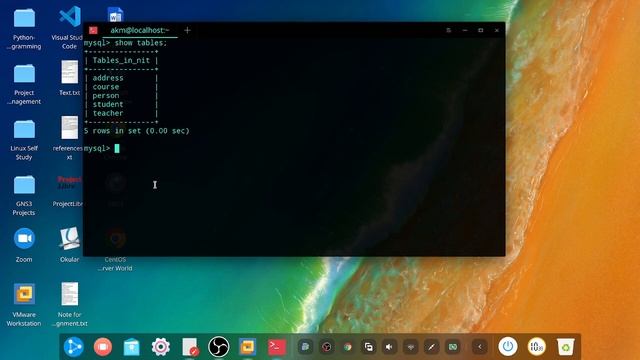Open the clock widget in dock
Viewport: 640px width, 360px height.
[x=536, y=347]
